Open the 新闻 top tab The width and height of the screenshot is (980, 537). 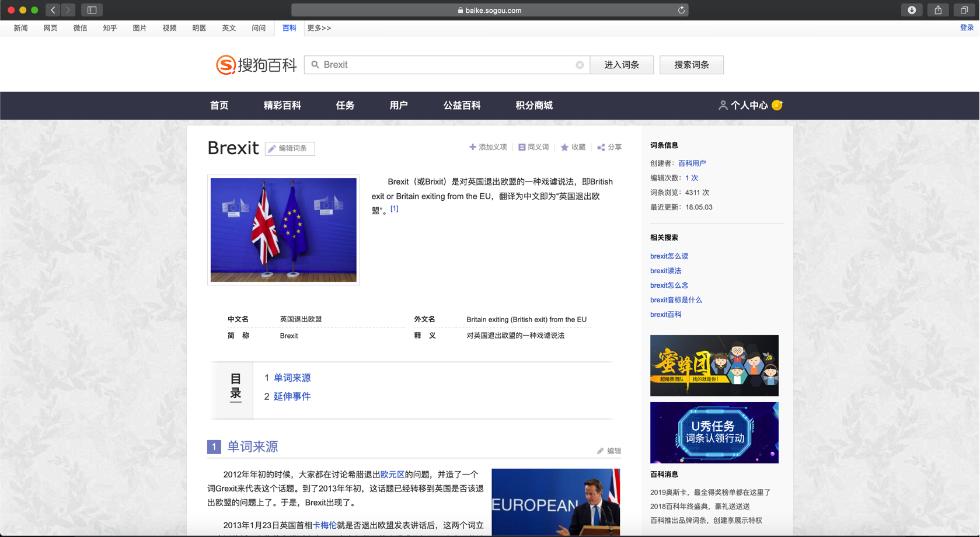(21, 28)
